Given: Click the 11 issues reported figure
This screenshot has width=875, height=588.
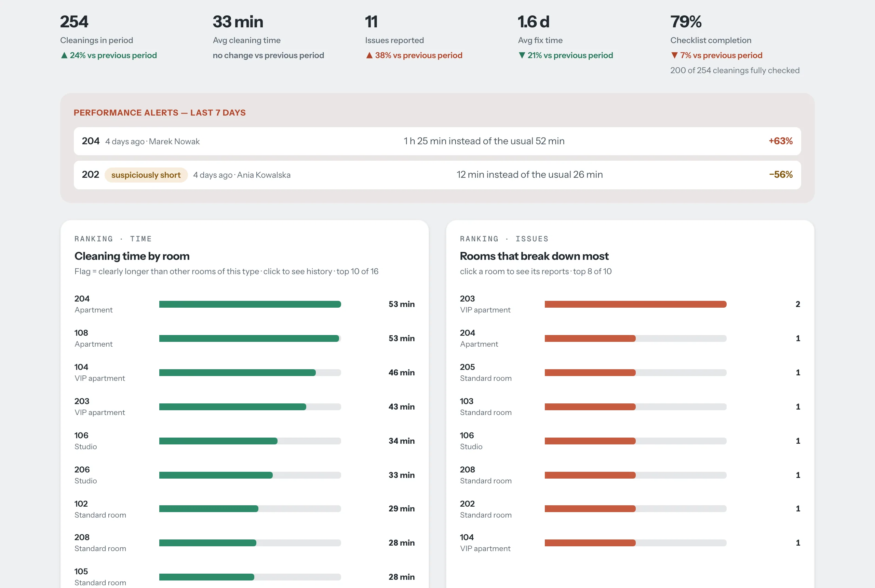Looking at the screenshot, I should (371, 22).
